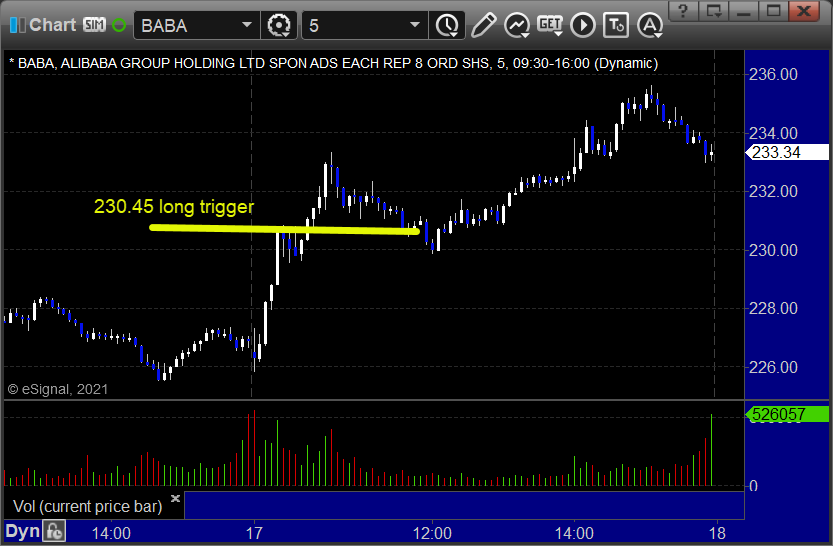Image resolution: width=833 pixels, height=546 pixels.
Task: Click the 17 date axis marker
Action: [254, 533]
